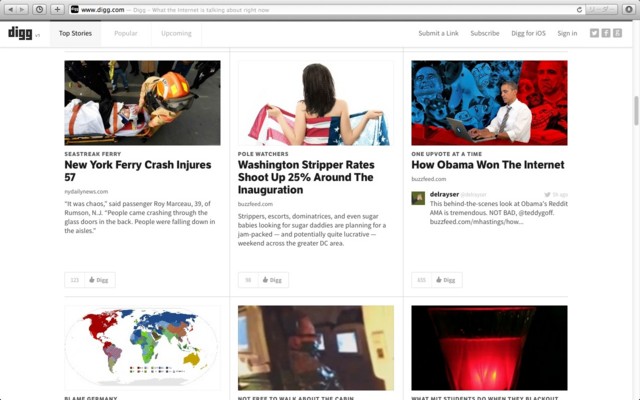
Task: Open browser history clock button
Action: [39, 9]
